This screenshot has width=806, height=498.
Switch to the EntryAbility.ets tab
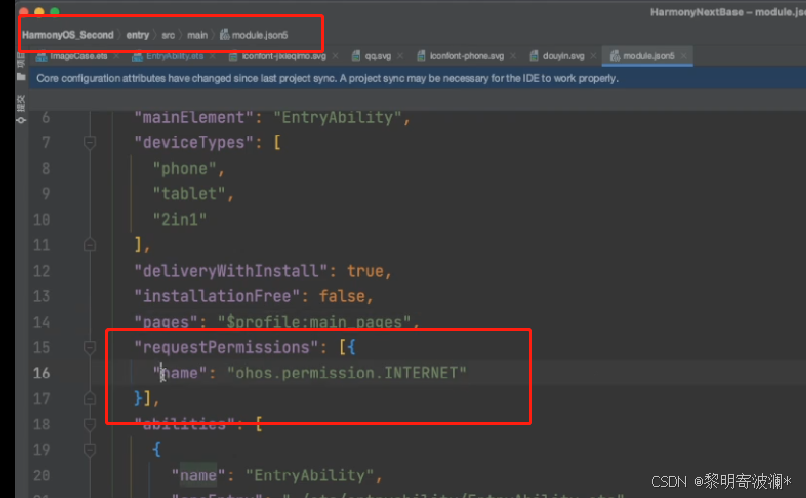[x=174, y=56]
